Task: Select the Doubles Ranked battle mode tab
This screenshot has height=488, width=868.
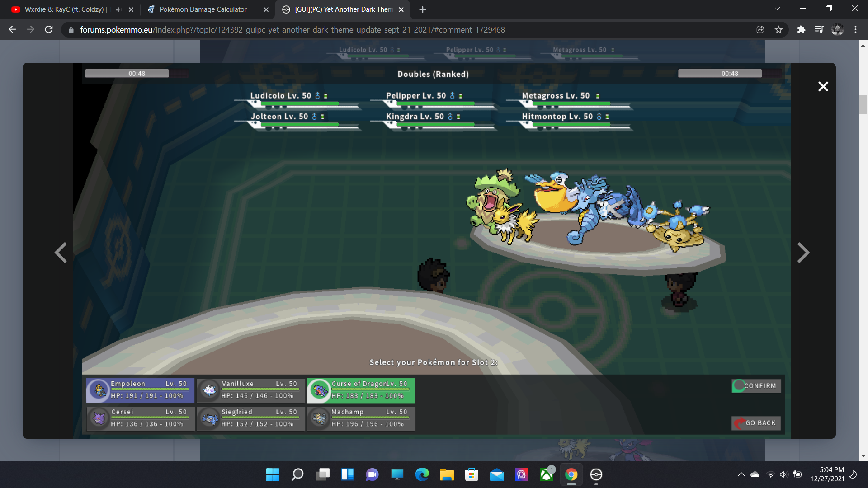Action: (433, 73)
